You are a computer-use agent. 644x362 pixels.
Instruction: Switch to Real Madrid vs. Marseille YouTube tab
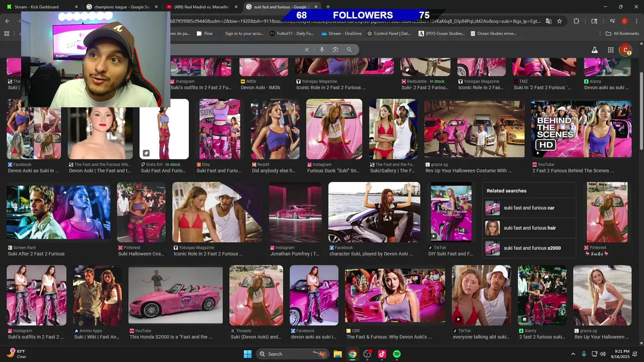coord(201,7)
